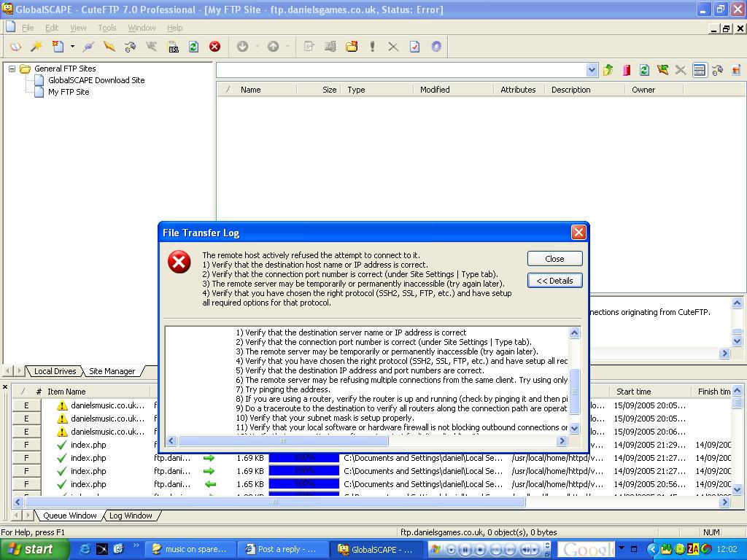Viewport: 747px width, 560px height.
Task: Open the remote path dropdown arrow
Action: [592, 71]
